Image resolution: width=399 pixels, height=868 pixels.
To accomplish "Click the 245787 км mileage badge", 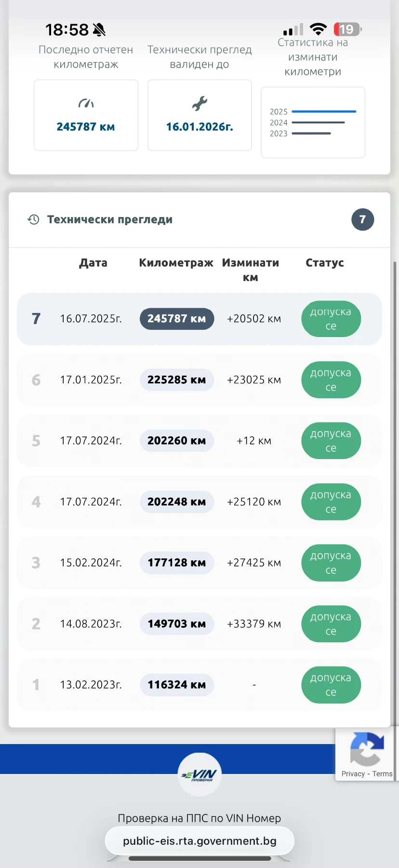I will [176, 319].
